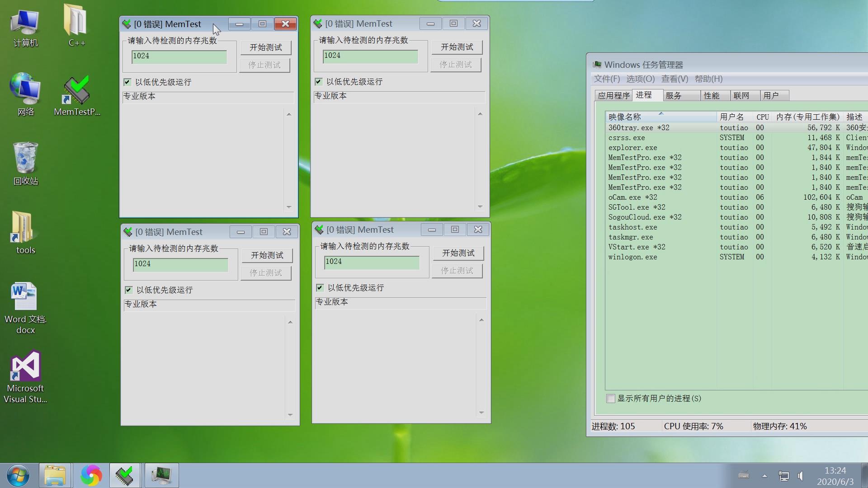Screen dimensions: 868x488
Task: Open the Windows Start menu orb
Action: [18, 475]
